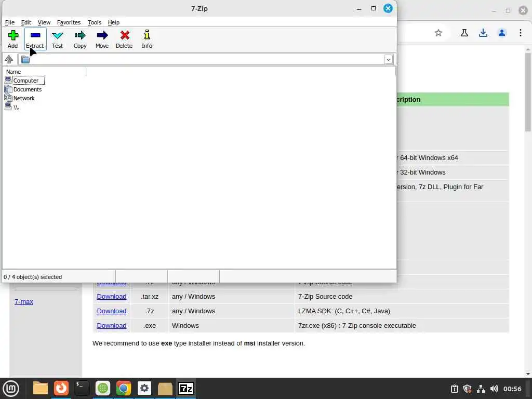Open the volume tray icon

point(494,389)
